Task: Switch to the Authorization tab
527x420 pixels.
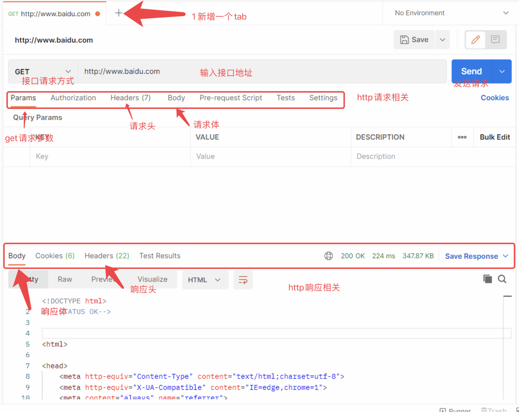Action: [73, 98]
